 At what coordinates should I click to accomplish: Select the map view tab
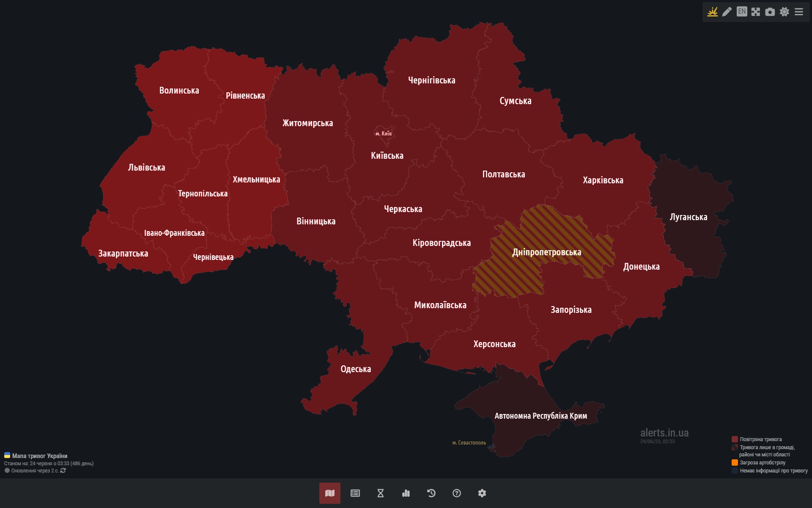(330, 493)
